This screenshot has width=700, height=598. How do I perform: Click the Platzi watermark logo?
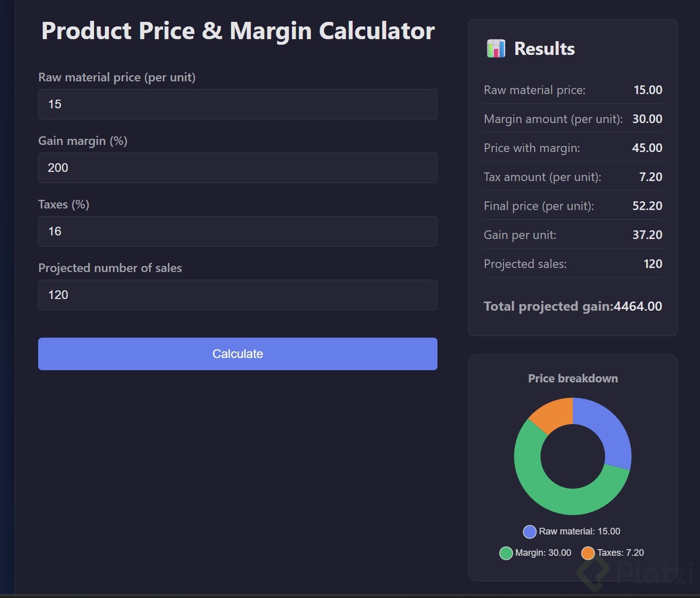[636, 574]
